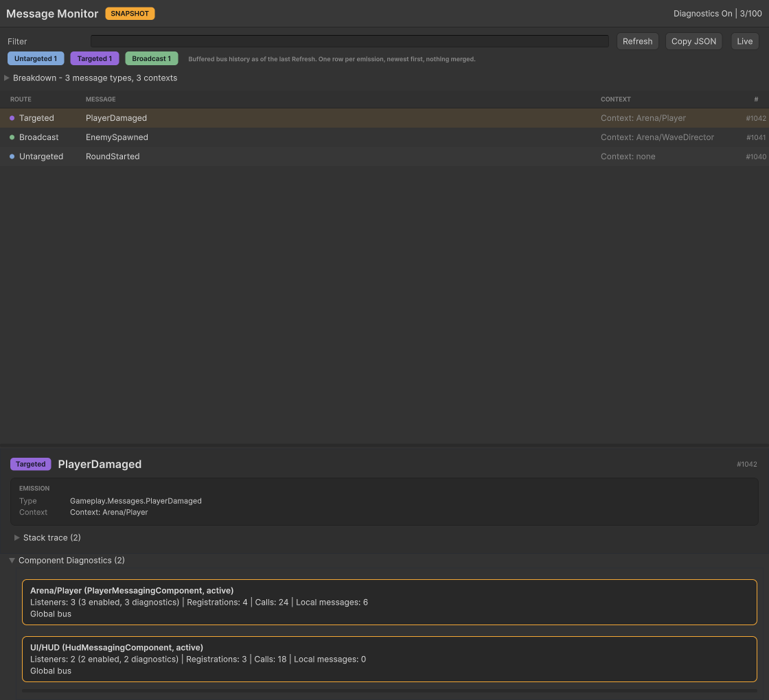Toggle the Broadcast 1 filter chip
769x700 pixels.
click(x=152, y=58)
